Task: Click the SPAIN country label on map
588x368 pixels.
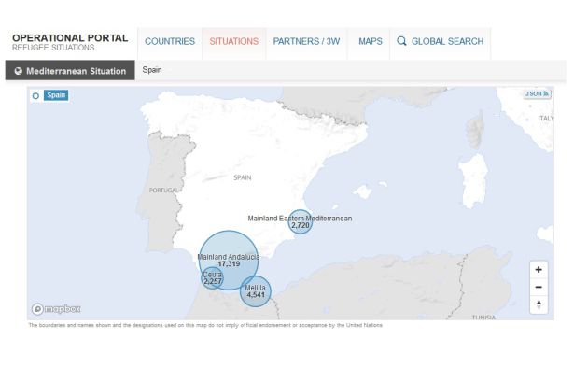Action: tap(243, 177)
